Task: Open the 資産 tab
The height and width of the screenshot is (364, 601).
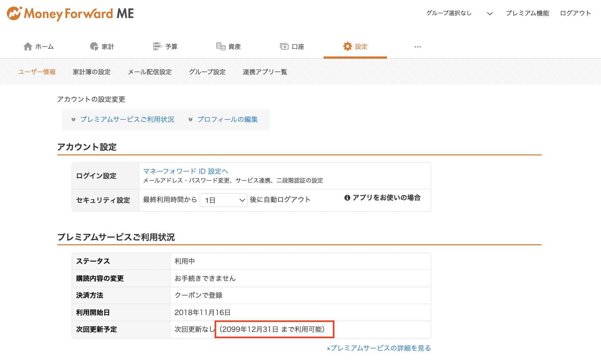Action: (229, 47)
